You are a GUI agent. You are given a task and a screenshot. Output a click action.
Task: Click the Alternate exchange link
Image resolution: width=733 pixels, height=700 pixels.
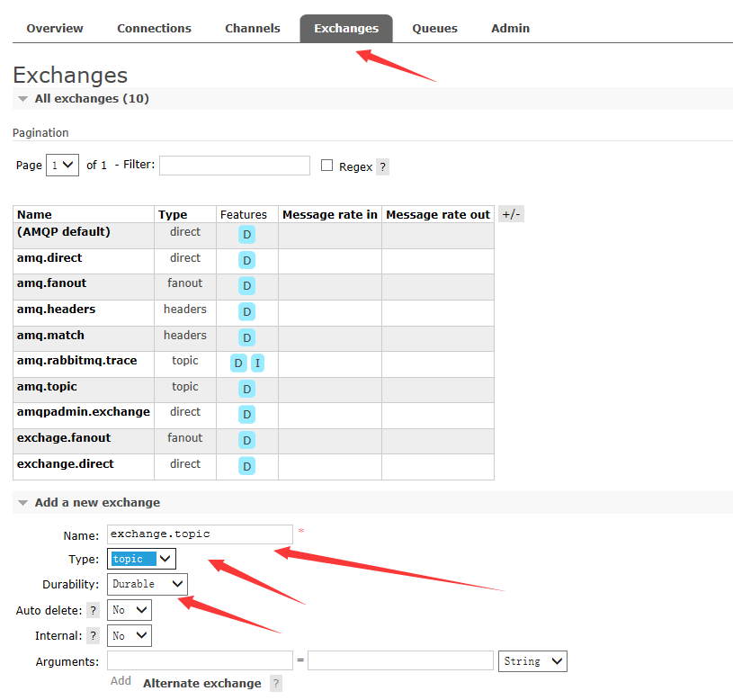(202, 684)
